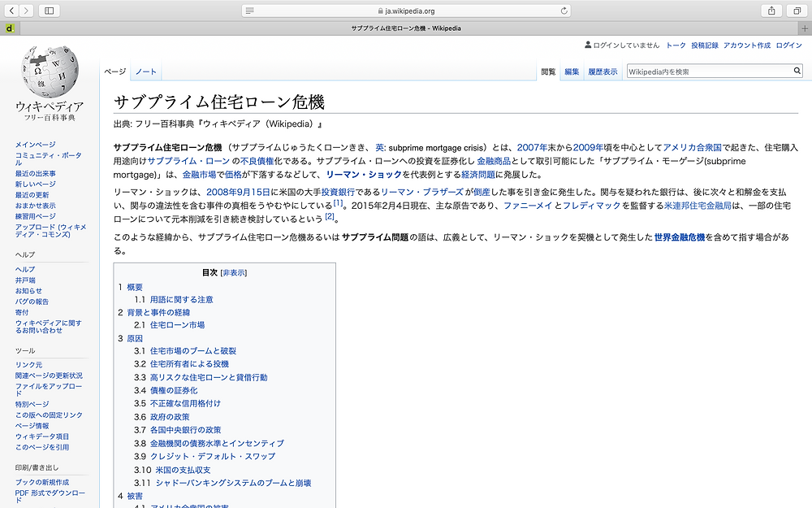Jump to contents entry 1 概要
Screen dimensions: 812x508
click(130, 287)
